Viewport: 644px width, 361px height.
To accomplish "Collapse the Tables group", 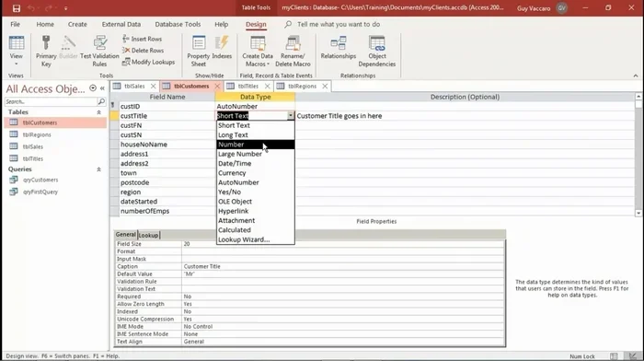I will point(98,112).
